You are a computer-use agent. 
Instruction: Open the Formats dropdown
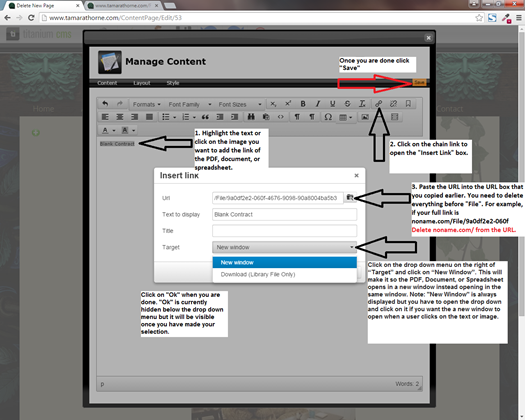pos(146,104)
